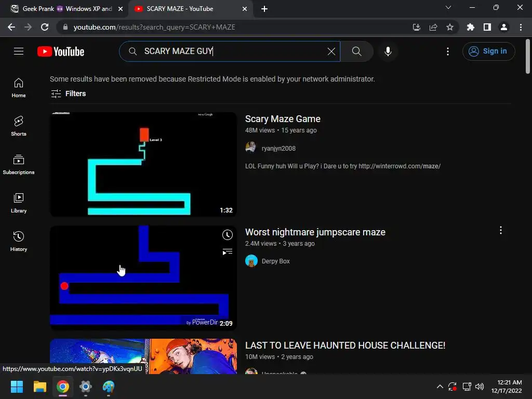
Task: Open the YouTube settings three-dot menu
Action: pyautogui.click(x=447, y=51)
